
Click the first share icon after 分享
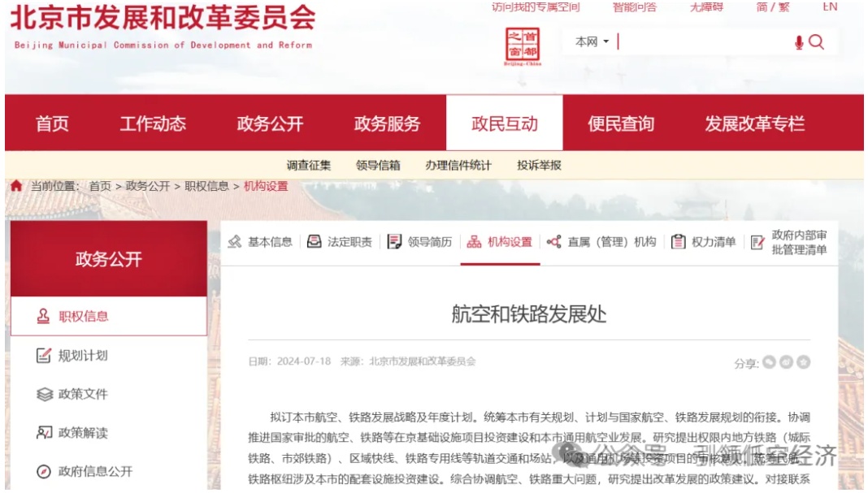coord(769,362)
